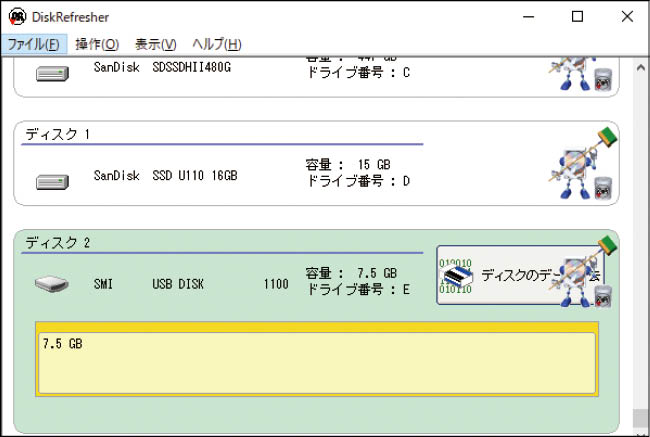
Task: Select the yellow 7.5 GB partition block
Action: pos(316,362)
